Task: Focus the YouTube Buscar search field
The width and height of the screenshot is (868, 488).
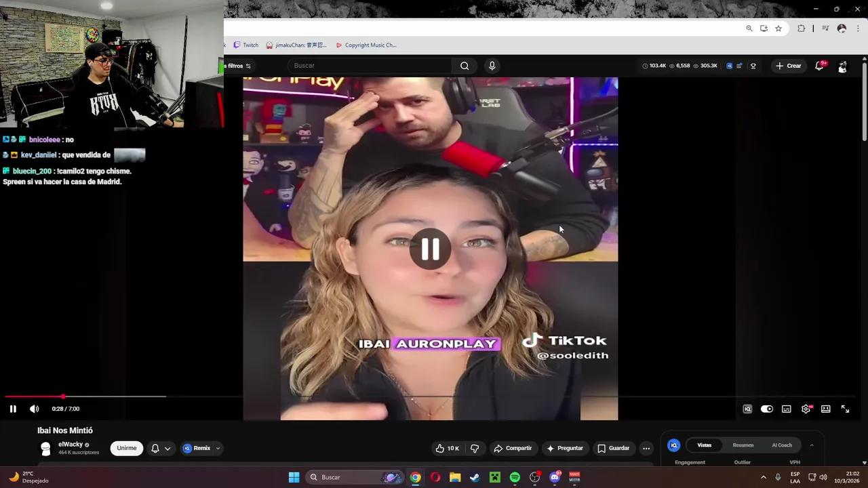Action: (x=370, y=66)
